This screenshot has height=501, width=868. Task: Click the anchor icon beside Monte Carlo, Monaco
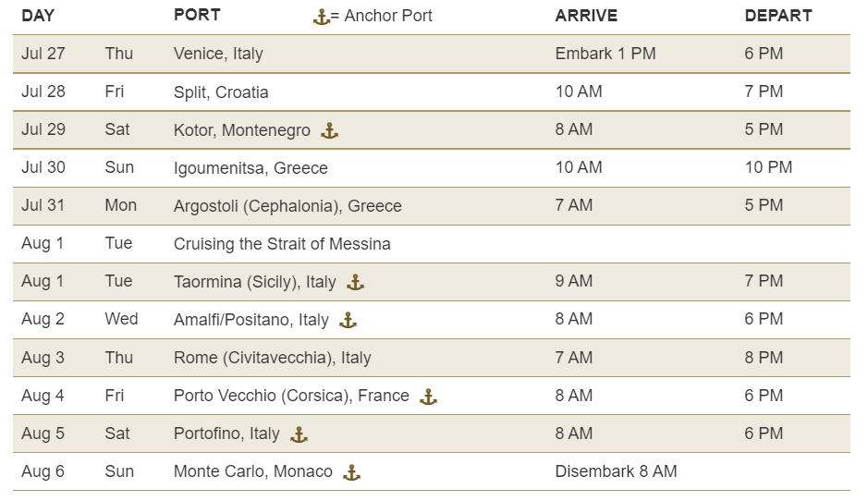pos(351,472)
